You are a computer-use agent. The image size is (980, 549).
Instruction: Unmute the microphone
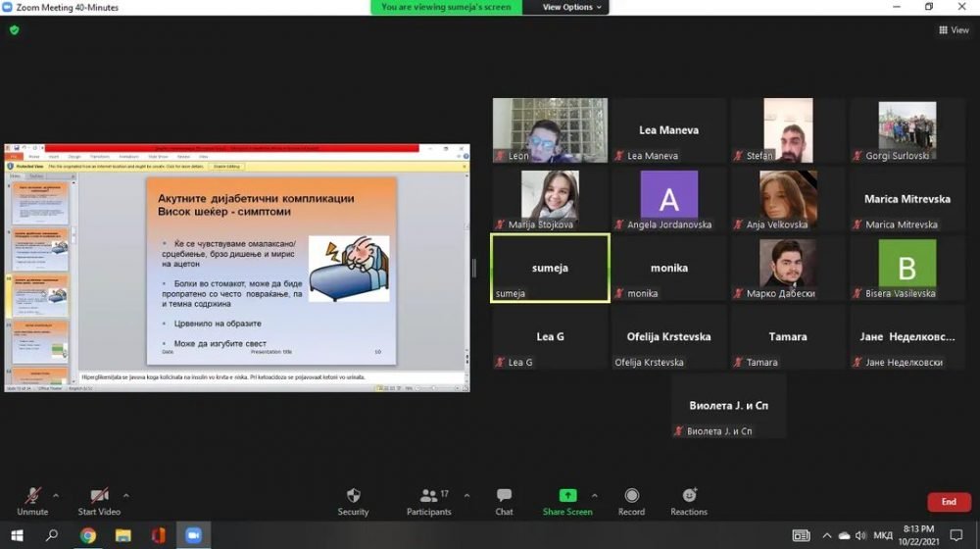coord(32,496)
